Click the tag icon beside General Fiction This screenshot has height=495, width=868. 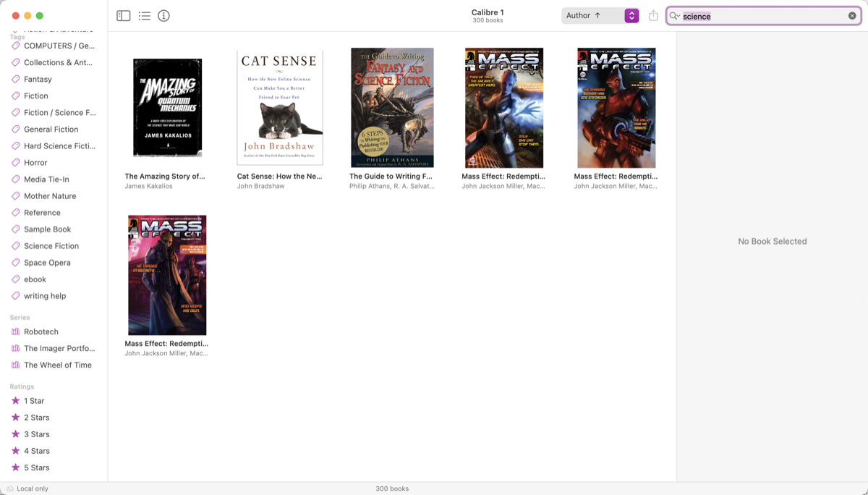coord(16,129)
